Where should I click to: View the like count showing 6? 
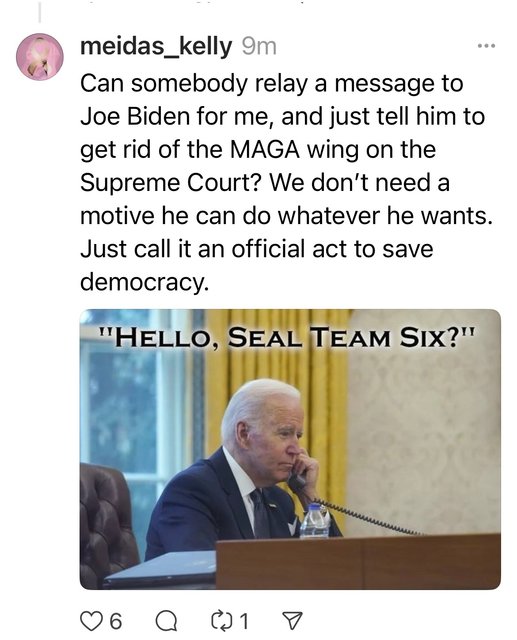(x=116, y=622)
